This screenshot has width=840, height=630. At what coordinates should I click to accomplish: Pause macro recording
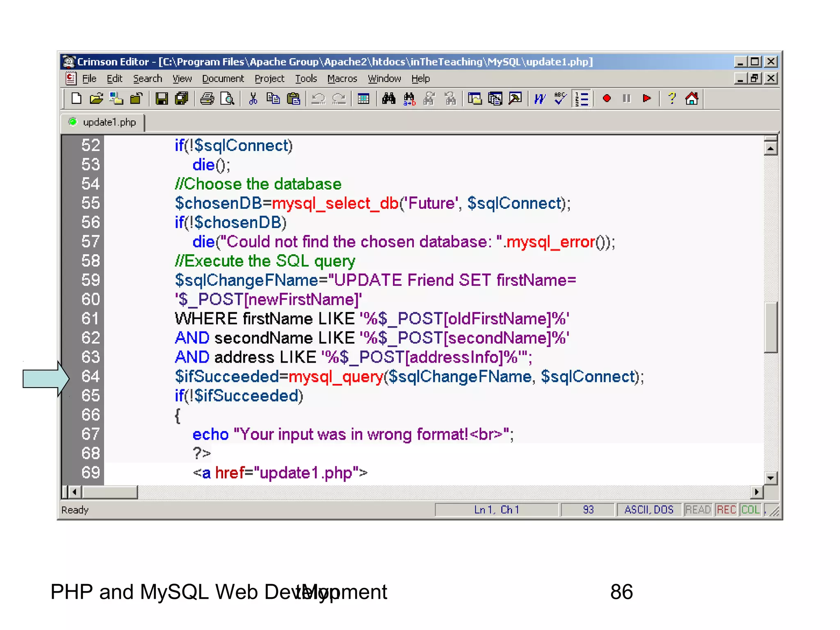(x=626, y=99)
